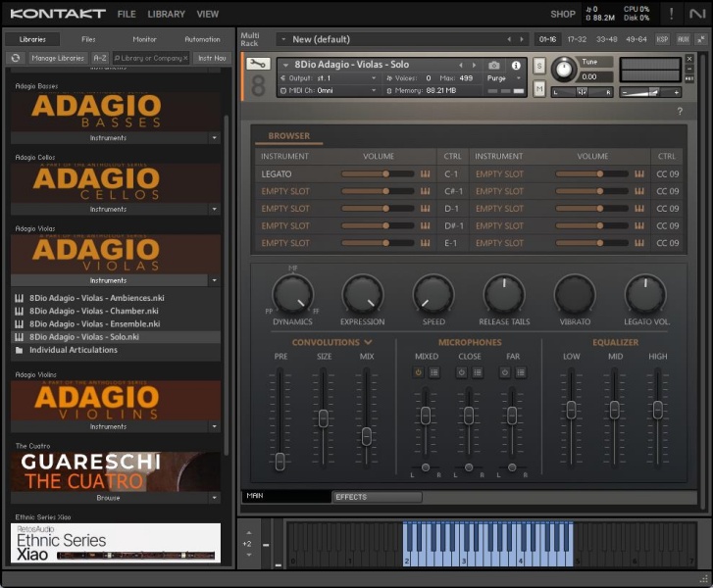Click the wrench edit-instrument icon
Screen dimensions: 713x588
coord(258,65)
